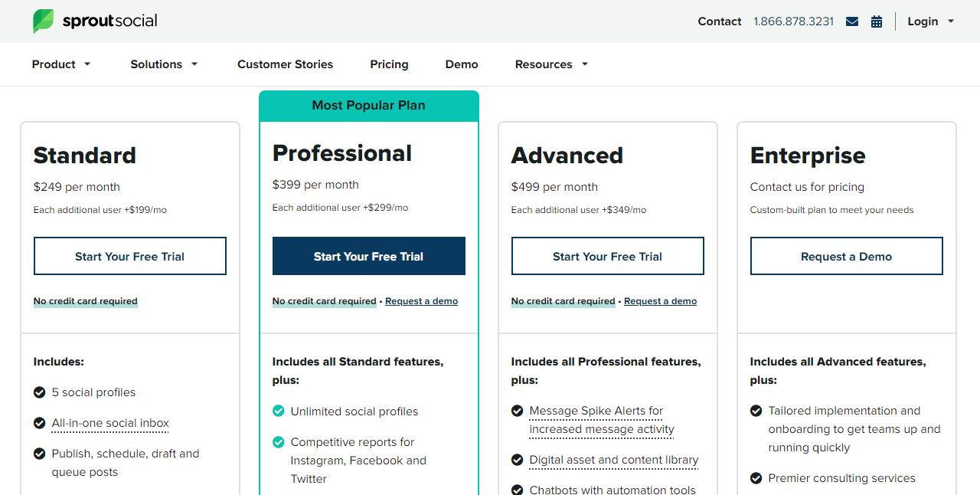Start free trial for Professional plan

pos(368,256)
